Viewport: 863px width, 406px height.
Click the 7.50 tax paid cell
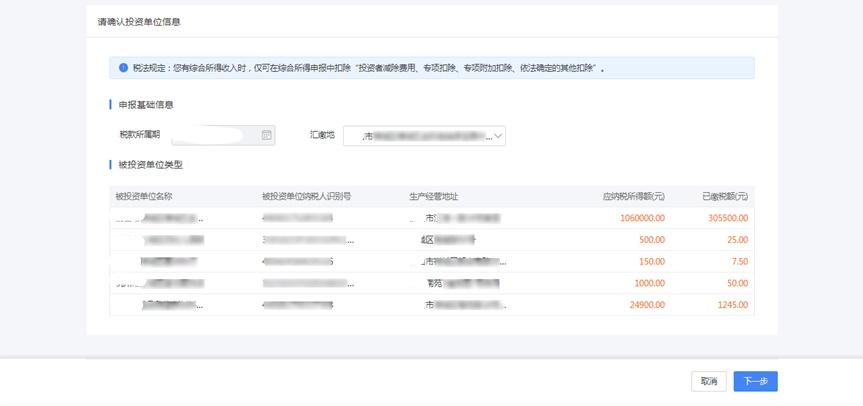[740, 261]
